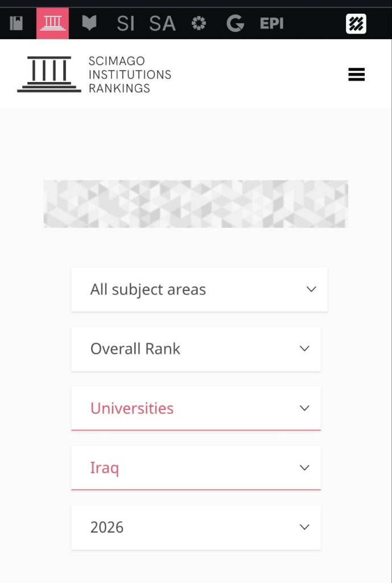The height and width of the screenshot is (583, 392).
Task: Select a different year from 2026 dropdown
Action: (196, 527)
